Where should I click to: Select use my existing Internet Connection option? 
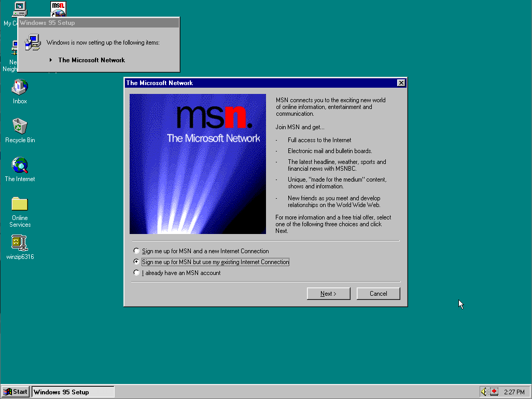pos(136,262)
